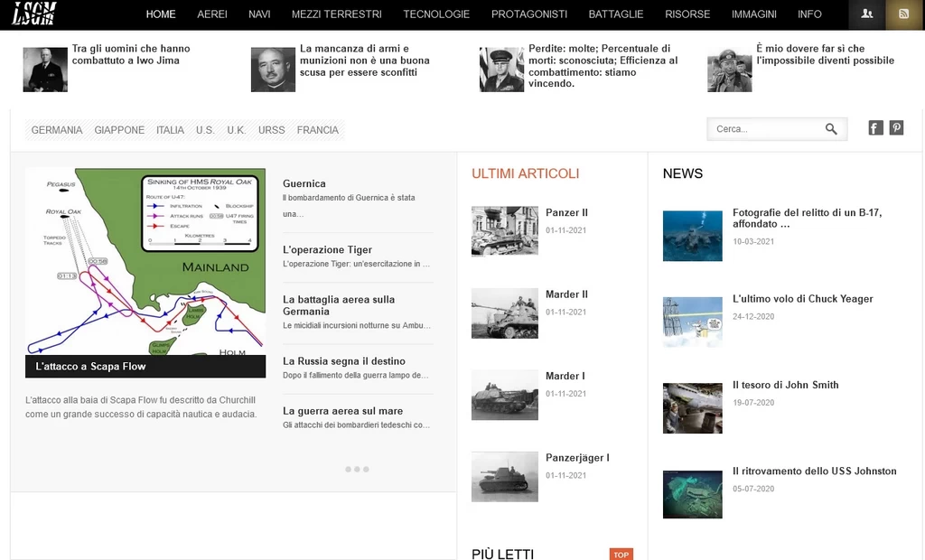Select the URSS country filter

(271, 130)
